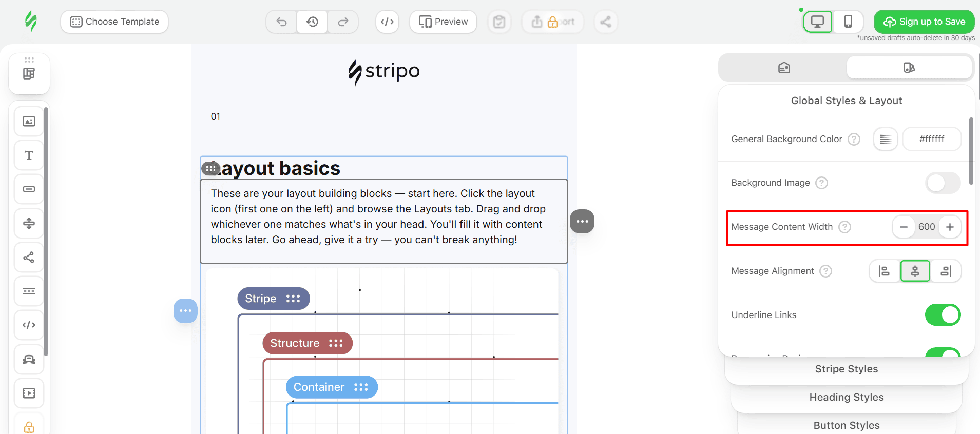Open version history clock icon

[312, 22]
